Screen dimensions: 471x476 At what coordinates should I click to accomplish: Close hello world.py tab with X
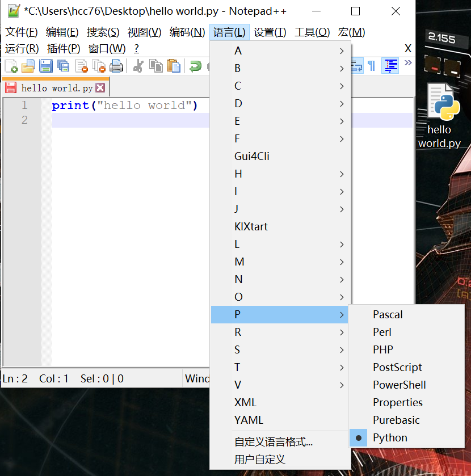click(x=100, y=88)
